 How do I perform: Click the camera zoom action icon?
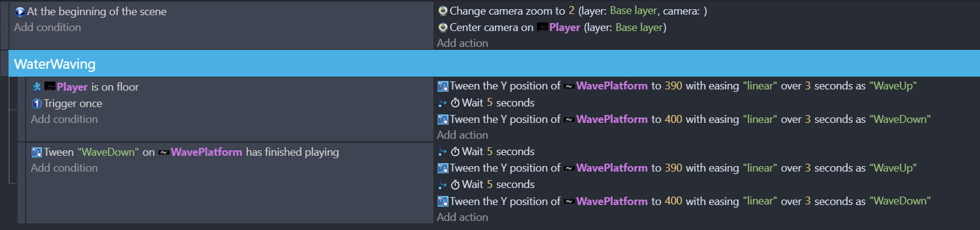coord(443,11)
